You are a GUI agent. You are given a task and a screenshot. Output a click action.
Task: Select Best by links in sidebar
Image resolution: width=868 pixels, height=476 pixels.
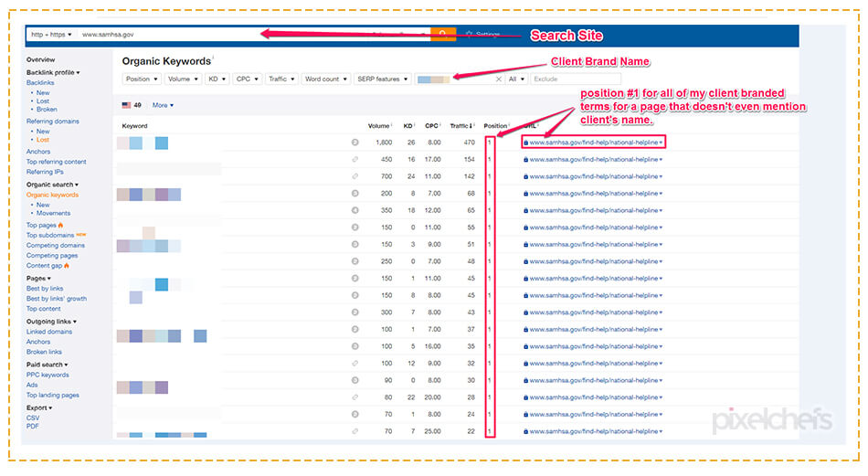(44, 289)
